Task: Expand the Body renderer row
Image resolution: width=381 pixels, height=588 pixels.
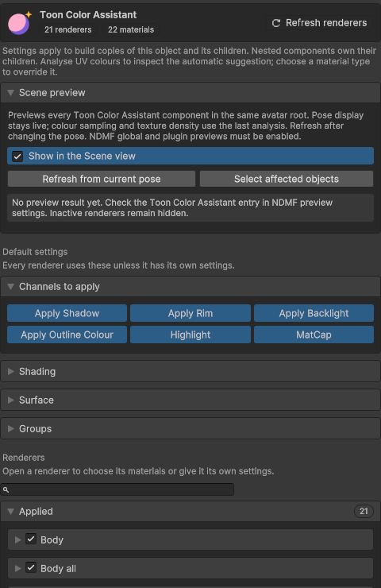Action: pyautogui.click(x=17, y=540)
